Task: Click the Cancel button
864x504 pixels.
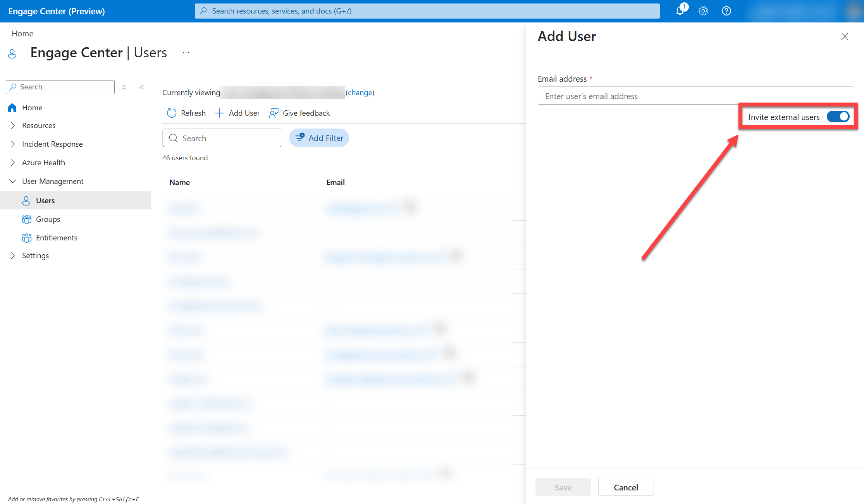Action: pyautogui.click(x=626, y=487)
